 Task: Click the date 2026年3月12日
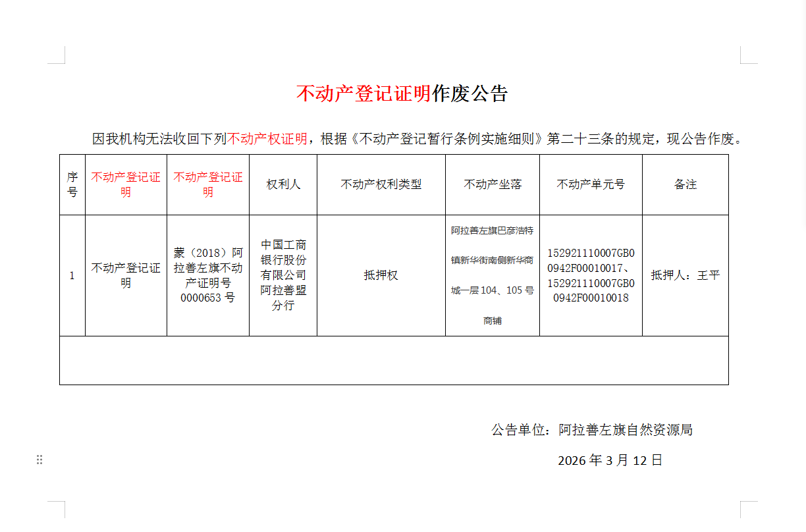coord(610,460)
